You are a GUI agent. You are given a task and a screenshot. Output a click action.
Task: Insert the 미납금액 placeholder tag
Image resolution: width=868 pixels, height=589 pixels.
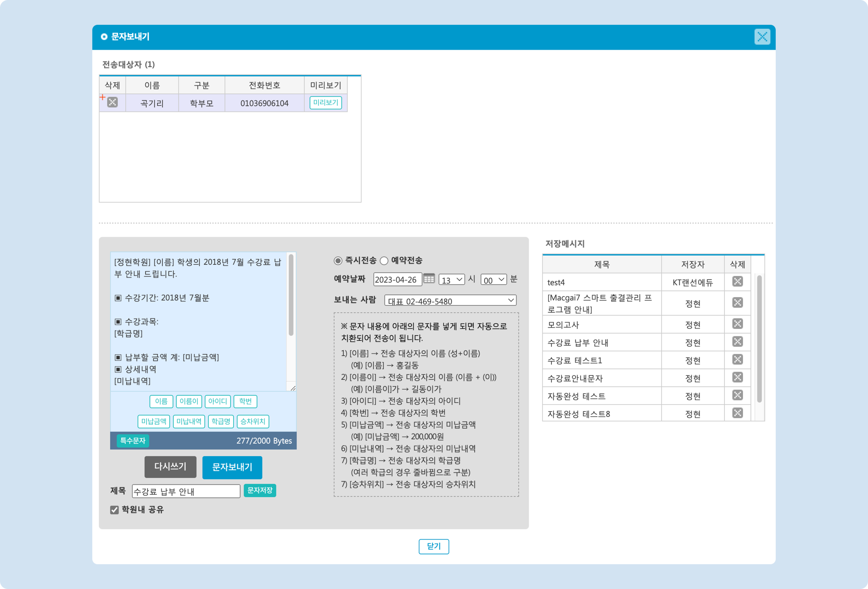tap(154, 421)
